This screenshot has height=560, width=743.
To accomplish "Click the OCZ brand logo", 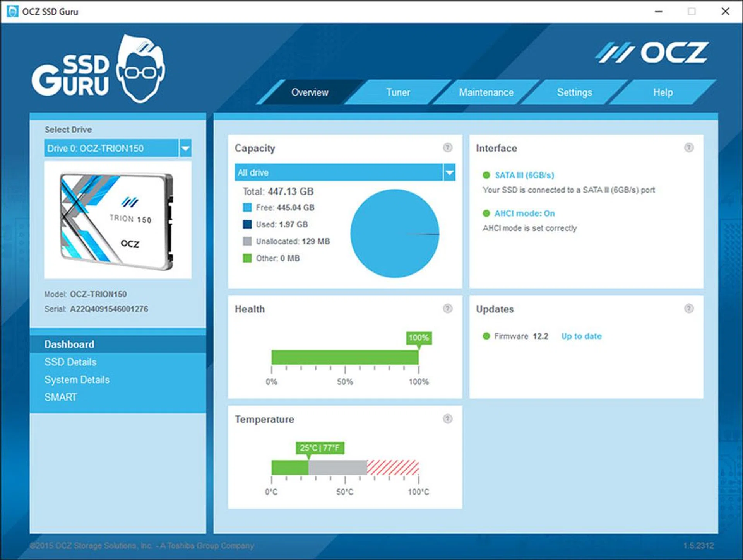I will [652, 53].
